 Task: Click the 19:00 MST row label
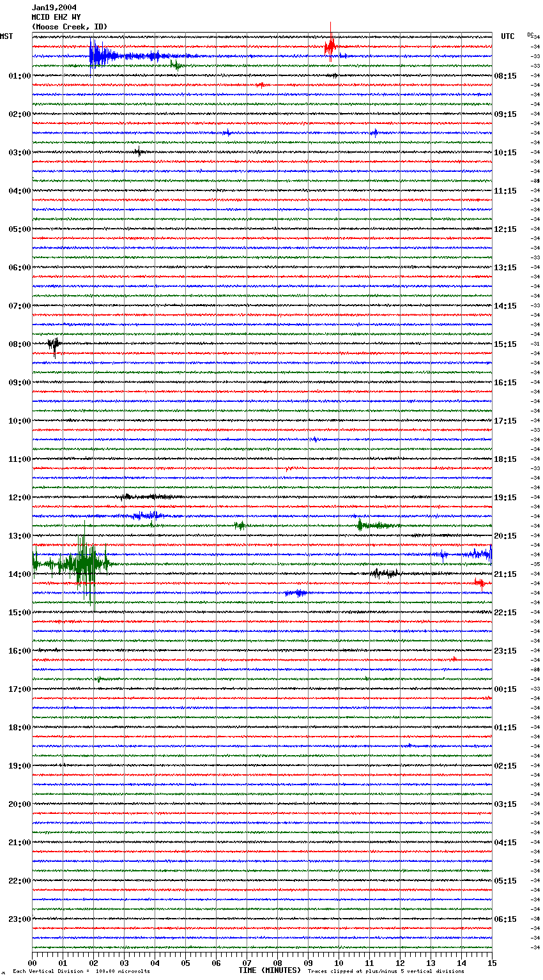[20, 766]
